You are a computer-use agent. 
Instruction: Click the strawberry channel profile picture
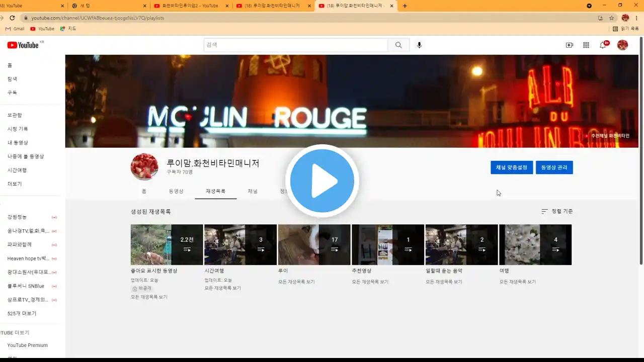[144, 166]
